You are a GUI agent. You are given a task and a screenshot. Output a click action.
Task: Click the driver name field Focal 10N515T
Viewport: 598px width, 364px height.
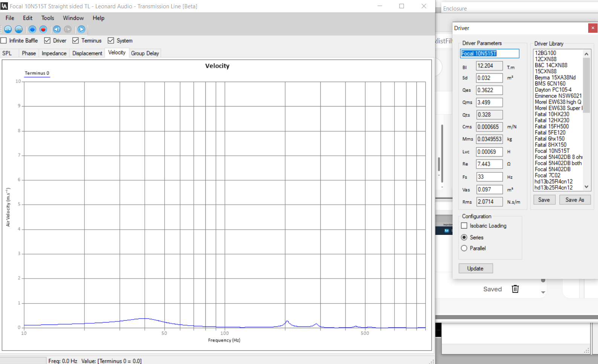(490, 53)
